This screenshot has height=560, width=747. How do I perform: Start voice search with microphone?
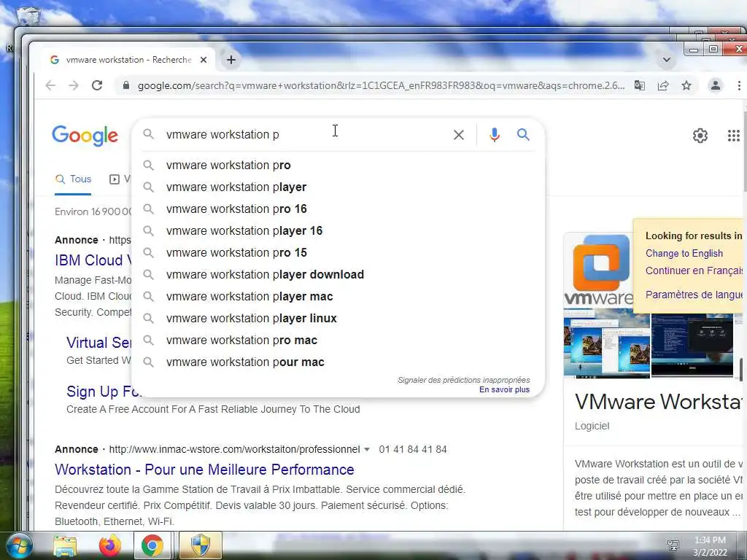[495, 135]
